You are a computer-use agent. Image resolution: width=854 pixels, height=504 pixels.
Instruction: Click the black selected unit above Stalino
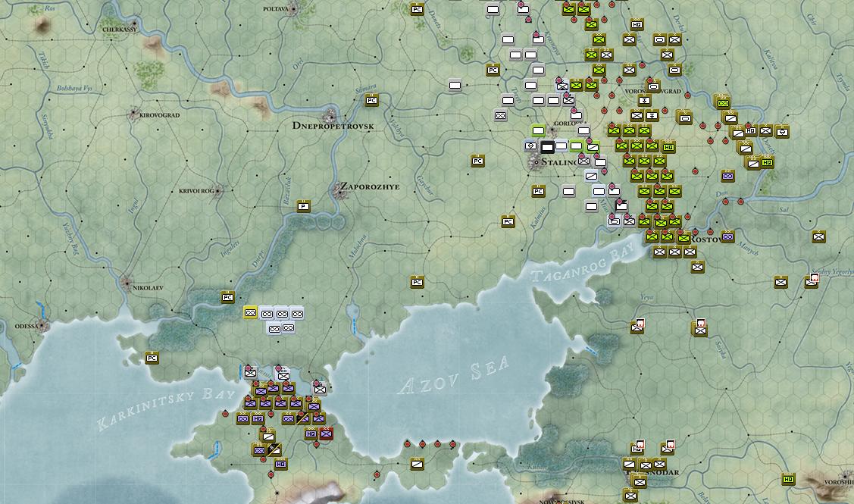pos(547,146)
